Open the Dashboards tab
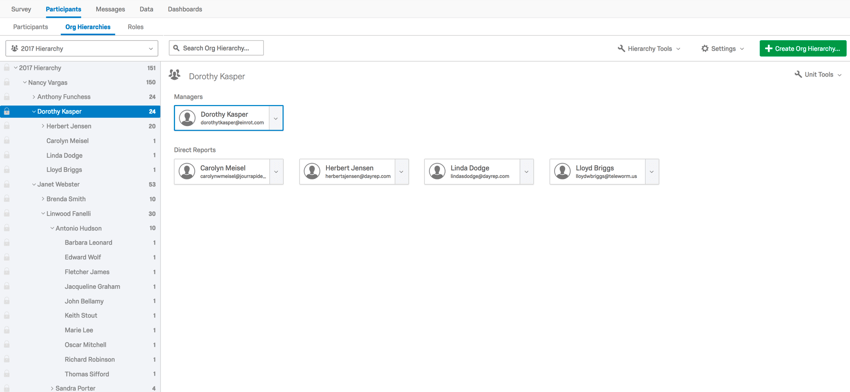 pyautogui.click(x=185, y=9)
